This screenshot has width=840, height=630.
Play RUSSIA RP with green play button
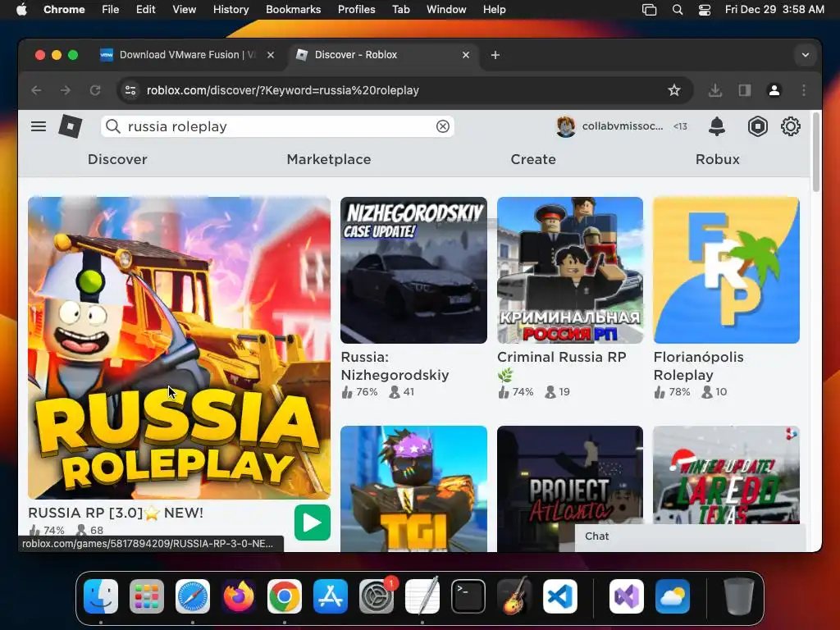313,523
